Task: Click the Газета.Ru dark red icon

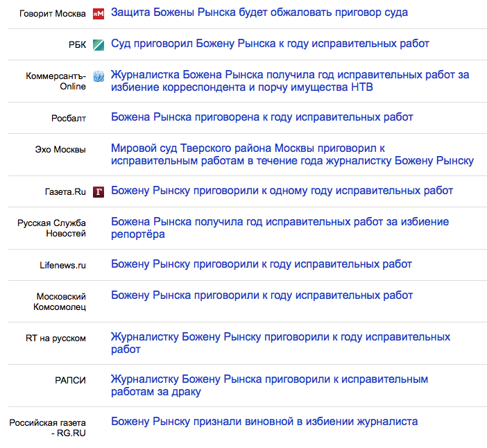Action: click(x=99, y=192)
